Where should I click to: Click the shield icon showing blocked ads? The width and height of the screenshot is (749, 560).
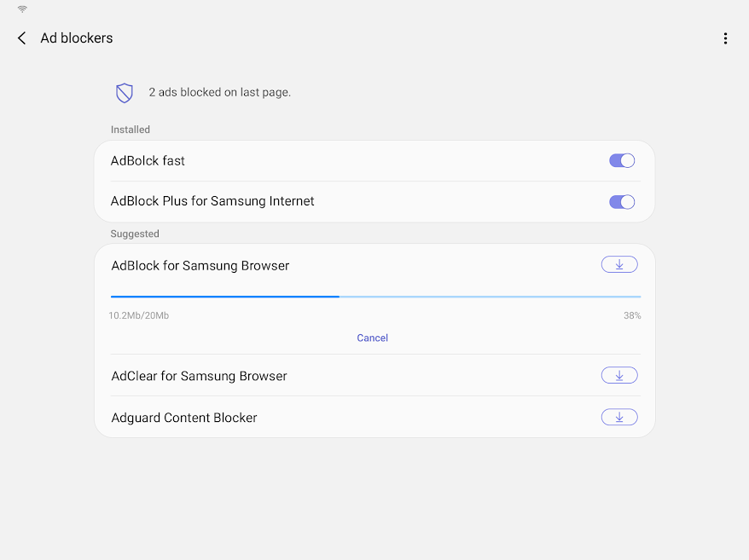tap(125, 93)
